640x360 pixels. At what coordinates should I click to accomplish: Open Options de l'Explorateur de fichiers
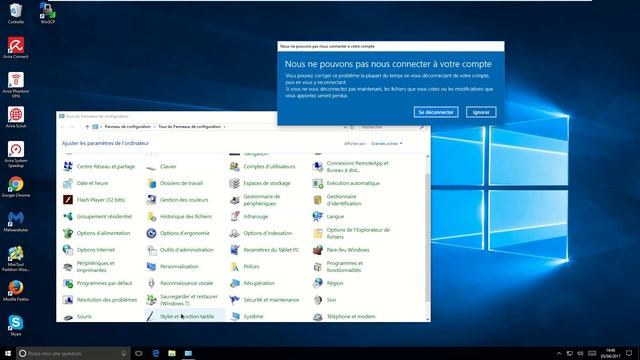click(x=351, y=233)
